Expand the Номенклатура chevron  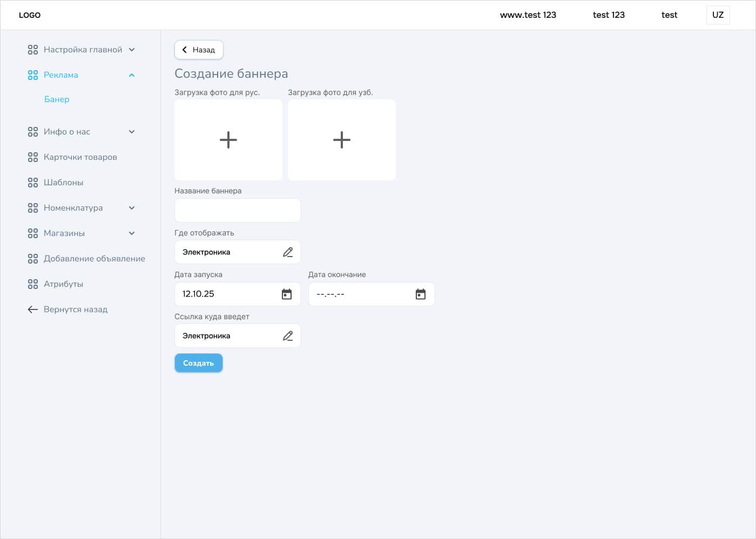132,208
